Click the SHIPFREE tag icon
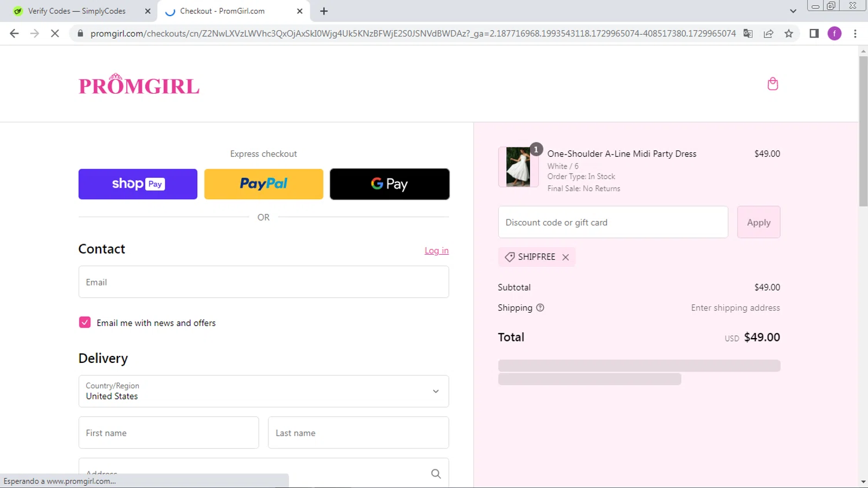The width and height of the screenshot is (868, 488). click(509, 257)
